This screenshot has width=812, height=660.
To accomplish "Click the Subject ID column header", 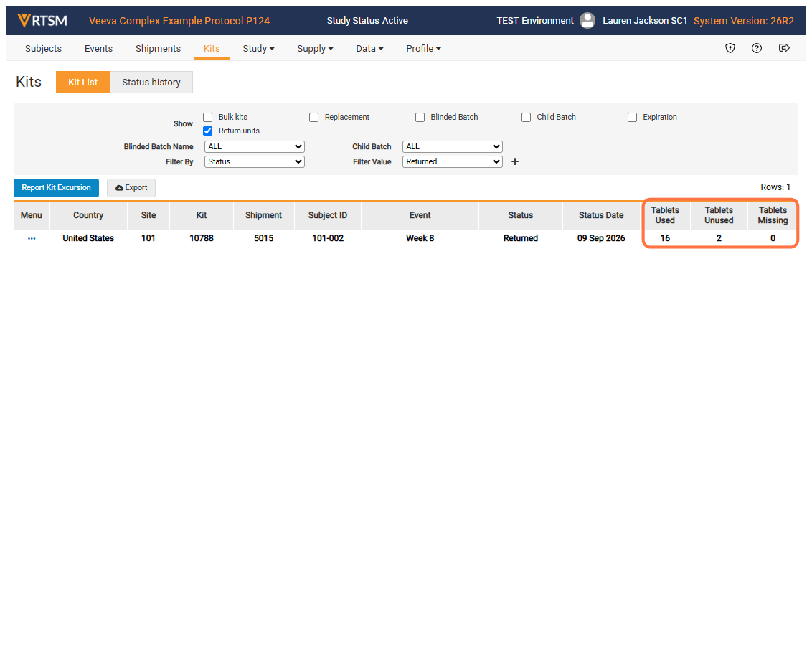I will click(328, 215).
